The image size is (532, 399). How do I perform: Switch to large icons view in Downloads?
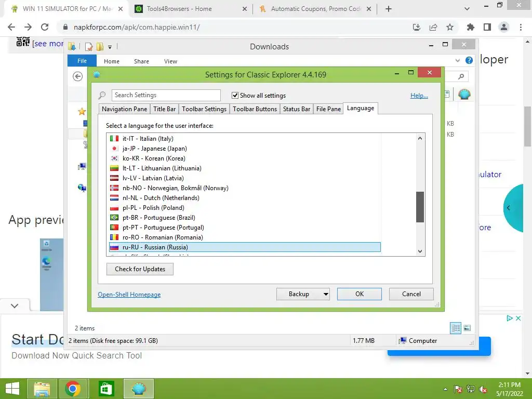[467, 328]
